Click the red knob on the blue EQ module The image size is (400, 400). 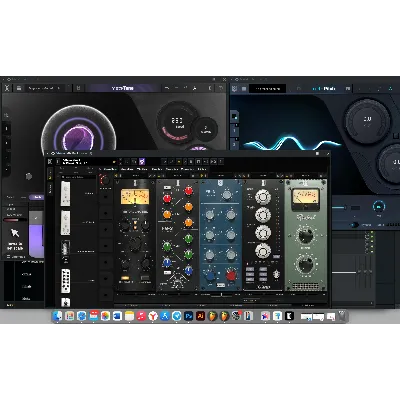pos(231,275)
